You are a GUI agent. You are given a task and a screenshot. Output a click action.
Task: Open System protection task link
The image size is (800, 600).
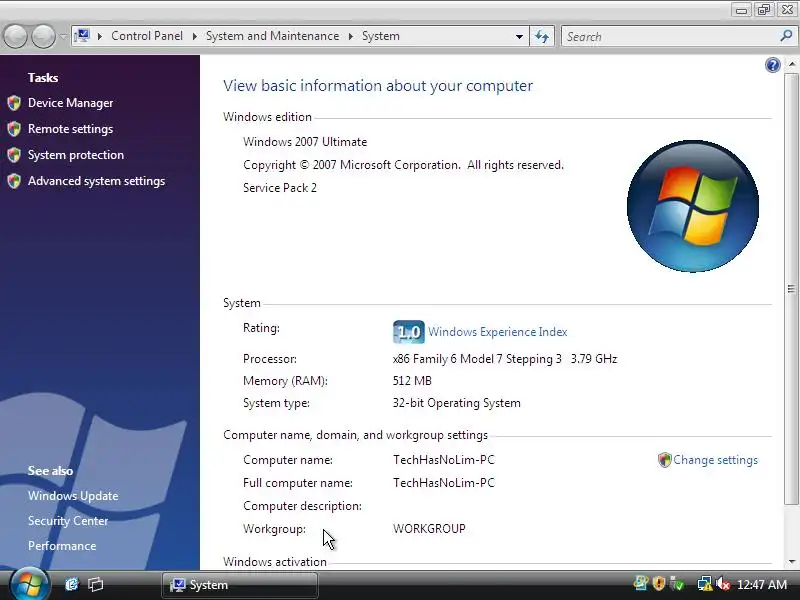pos(76,155)
